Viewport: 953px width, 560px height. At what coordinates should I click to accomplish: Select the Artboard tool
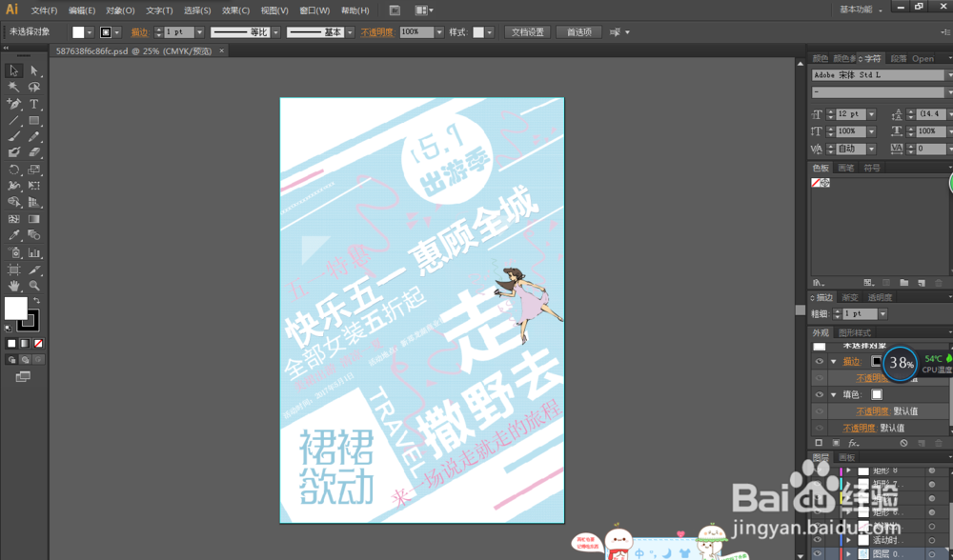click(14, 270)
